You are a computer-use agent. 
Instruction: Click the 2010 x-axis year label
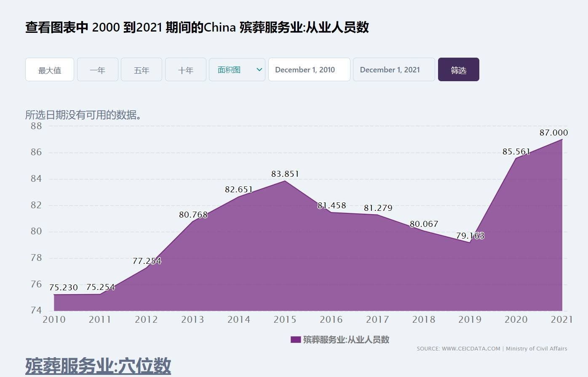54,319
